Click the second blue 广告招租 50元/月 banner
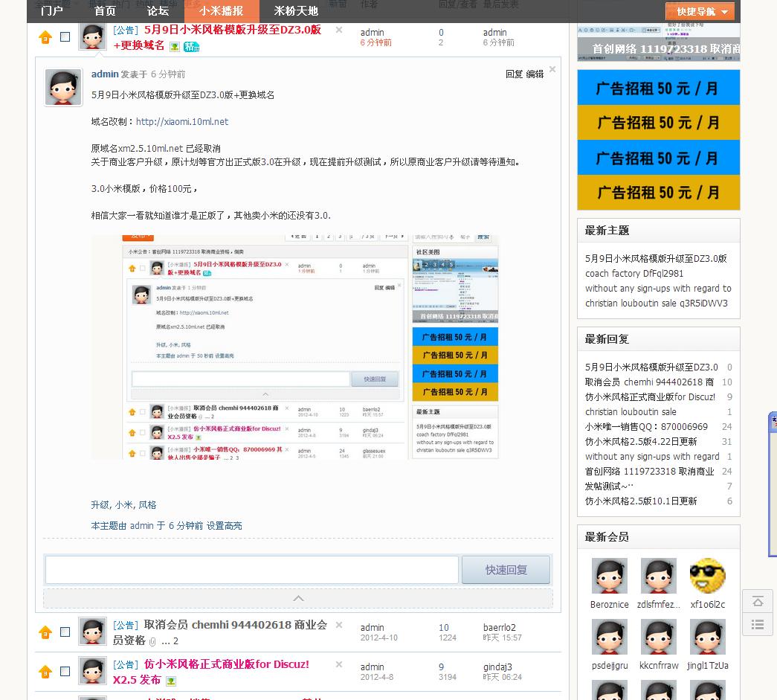 (658, 158)
